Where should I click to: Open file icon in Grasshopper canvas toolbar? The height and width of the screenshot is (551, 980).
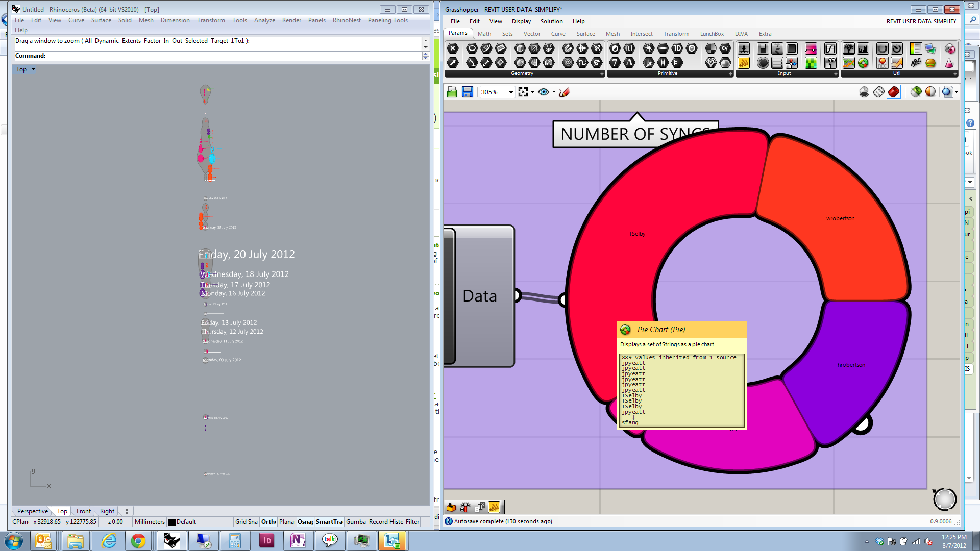tap(452, 92)
